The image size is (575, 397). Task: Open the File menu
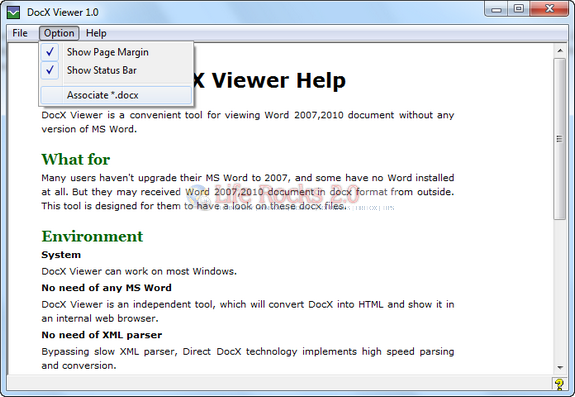[20, 33]
